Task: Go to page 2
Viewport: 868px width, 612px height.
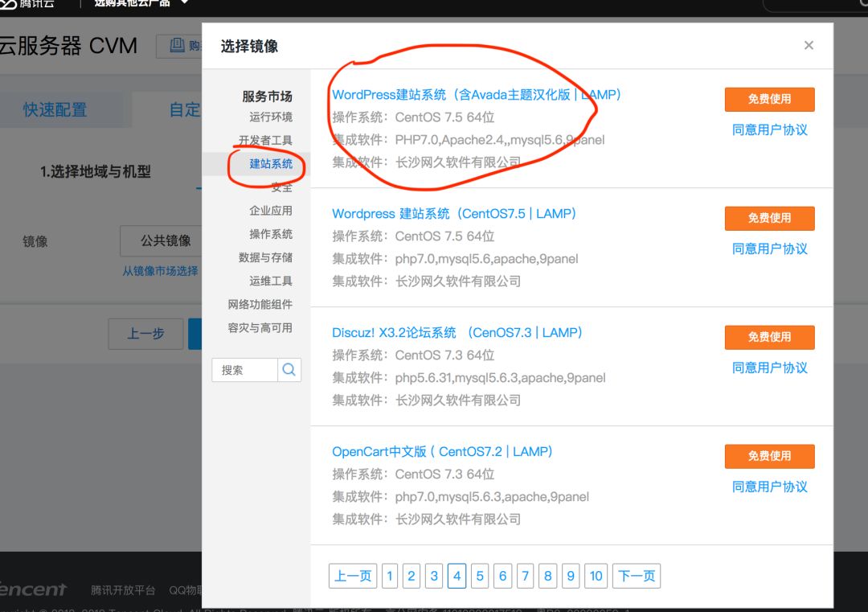Action: coord(411,576)
